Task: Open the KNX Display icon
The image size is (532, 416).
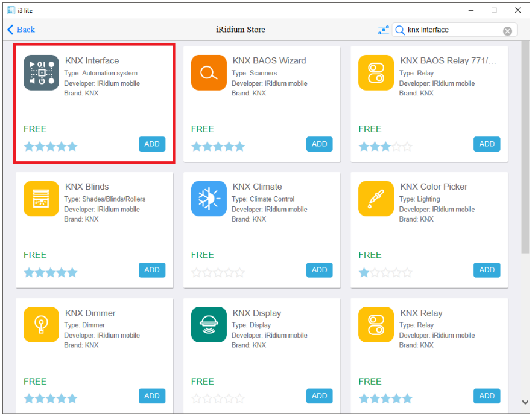Action: pyautogui.click(x=209, y=325)
